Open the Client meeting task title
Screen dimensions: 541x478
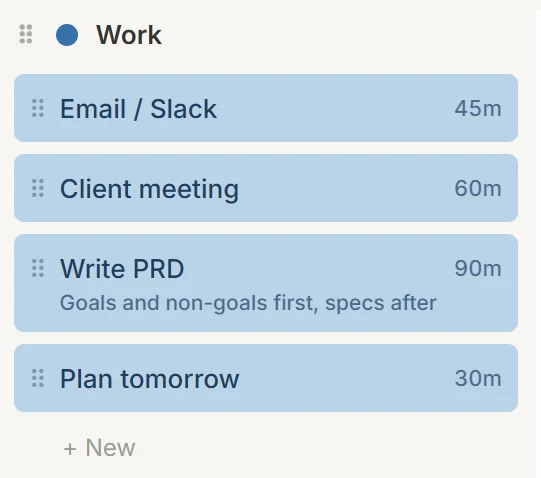coord(149,189)
